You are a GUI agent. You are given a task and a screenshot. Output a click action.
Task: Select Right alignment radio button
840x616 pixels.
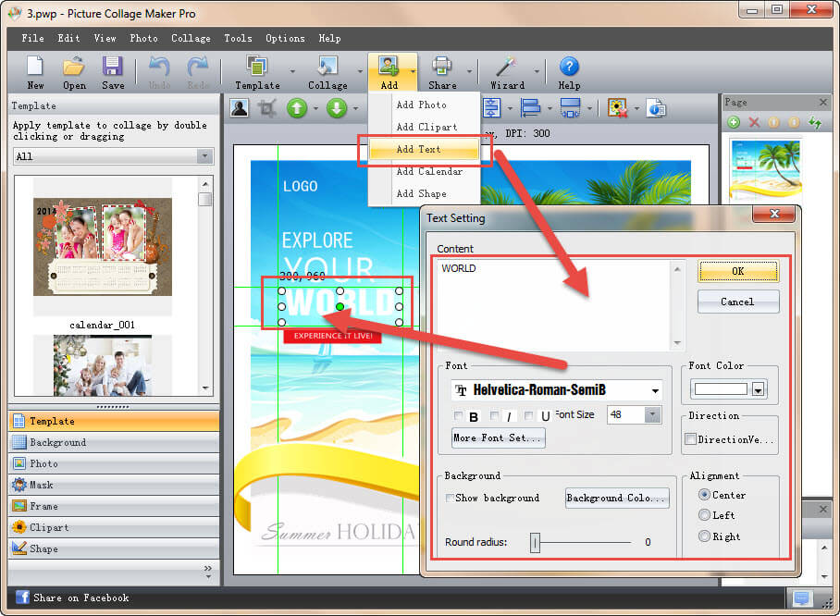(x=704, y=536)
